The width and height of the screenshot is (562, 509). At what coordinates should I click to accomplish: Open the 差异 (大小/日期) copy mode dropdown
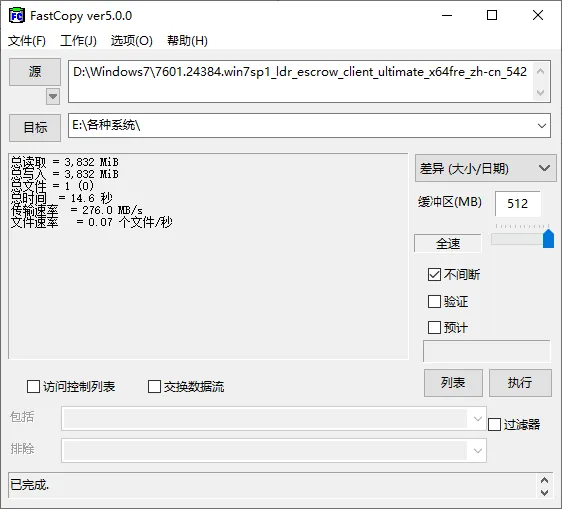(x=486, y=168)
